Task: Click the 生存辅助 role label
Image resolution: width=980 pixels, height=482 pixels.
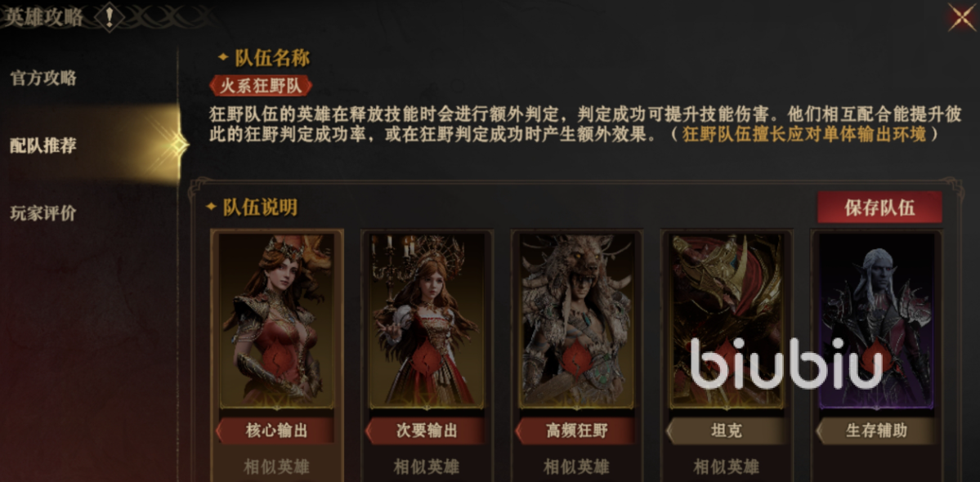Action: point(876,431)
